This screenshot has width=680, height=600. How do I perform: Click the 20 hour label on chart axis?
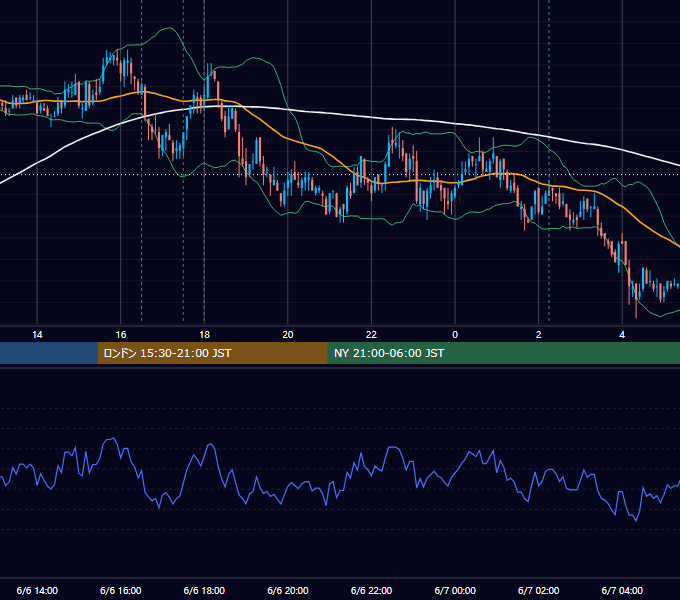[288, 335]
